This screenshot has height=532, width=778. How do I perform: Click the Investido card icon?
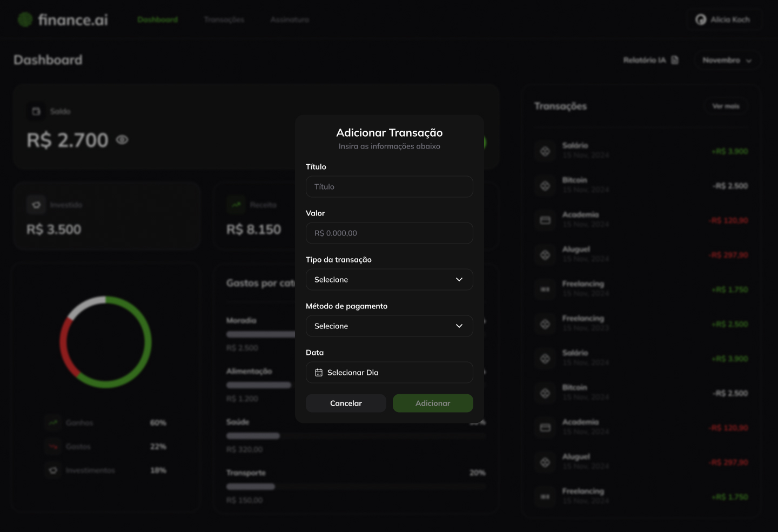[36, 205]
